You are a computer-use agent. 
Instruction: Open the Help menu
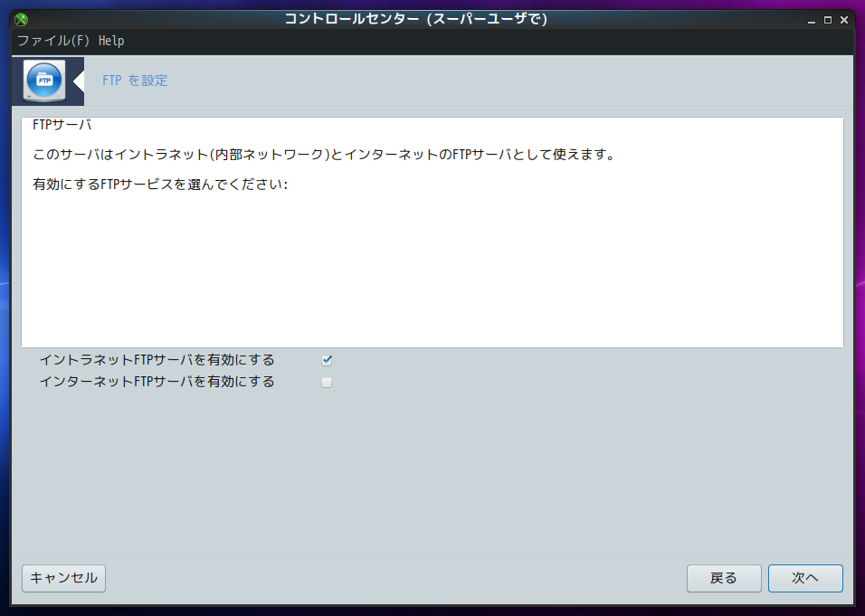(x=111, y=41)
